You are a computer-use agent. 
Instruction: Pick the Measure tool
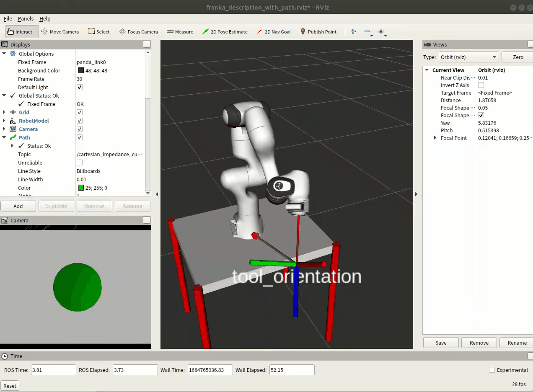[x=180, y=32]
